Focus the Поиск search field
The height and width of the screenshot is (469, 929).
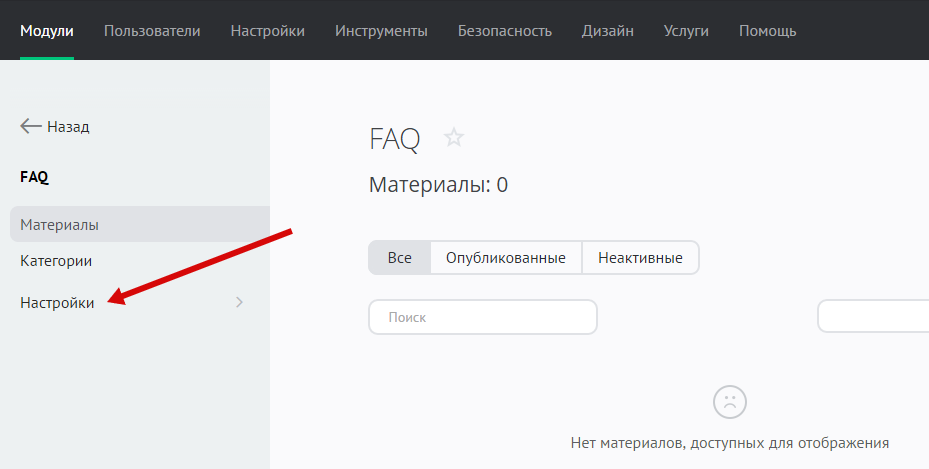coord(483,317)
